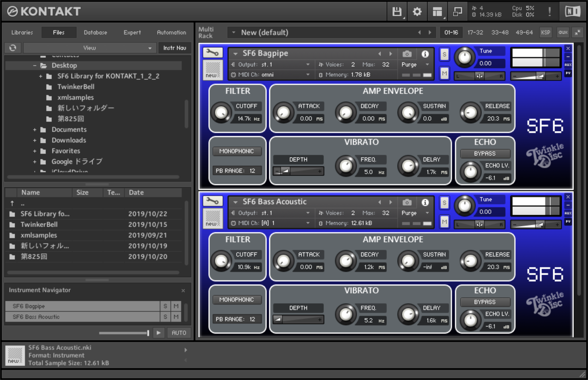Click the Instr Nav button

(175, 48)
